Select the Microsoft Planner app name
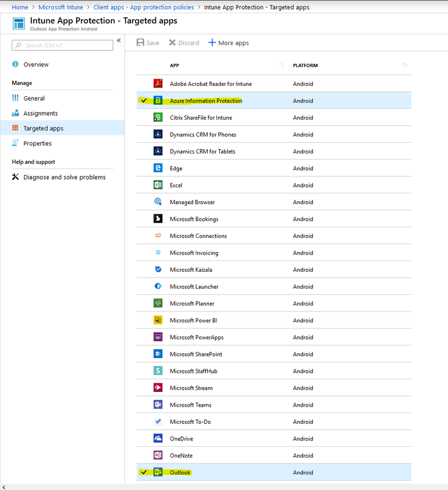Screen dimensions: 448x490 pos(192,304)
